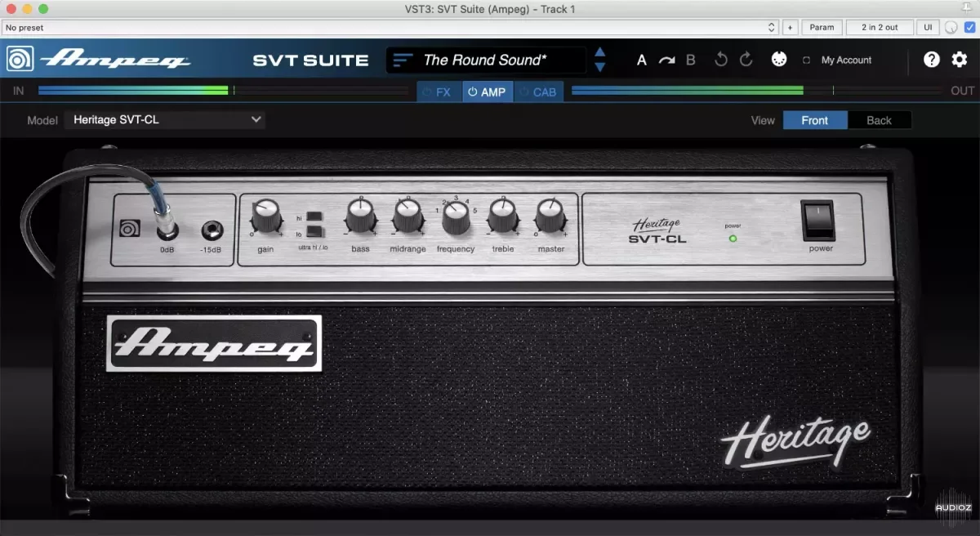Click the input level meter
The width and height of the screenshot is (980, 536).
tap(222, 91)
